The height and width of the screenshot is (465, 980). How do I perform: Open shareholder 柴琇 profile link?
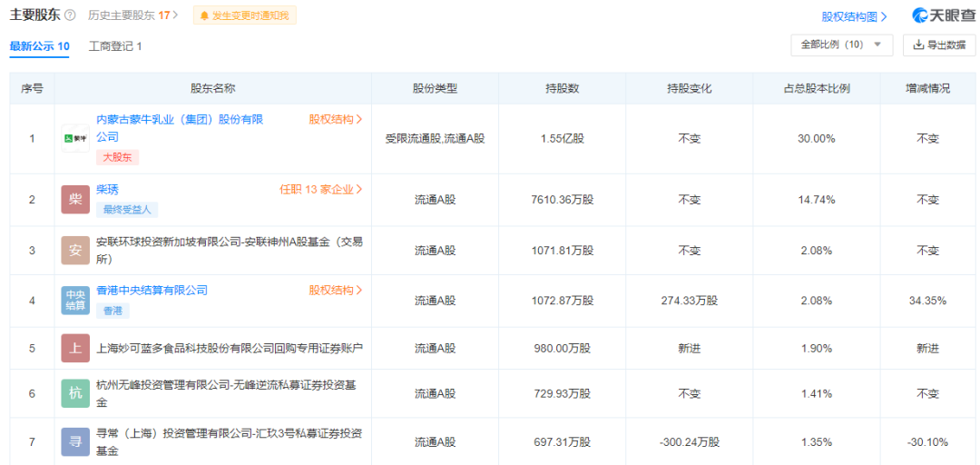pyautogui.click(x=107, y=190)
